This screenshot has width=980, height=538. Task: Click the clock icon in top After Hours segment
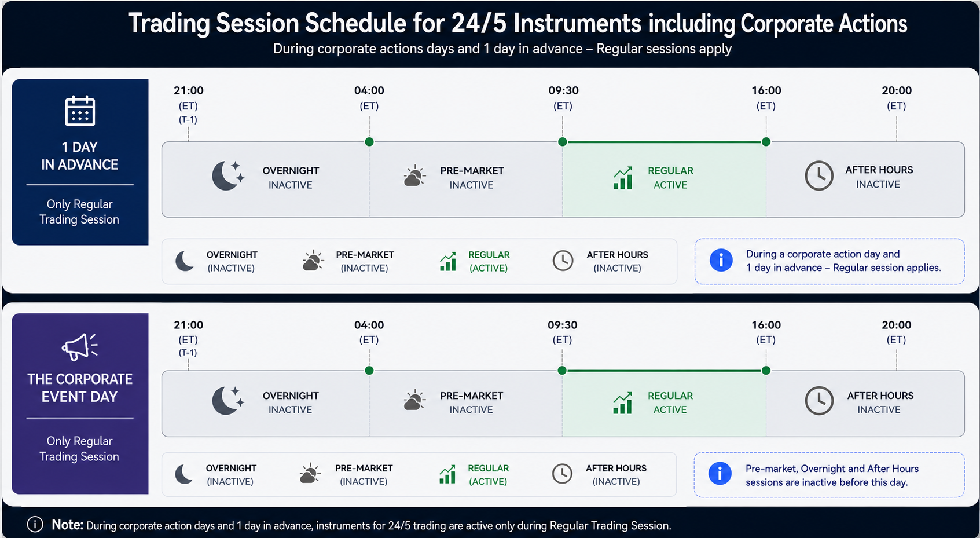point(819,176)
